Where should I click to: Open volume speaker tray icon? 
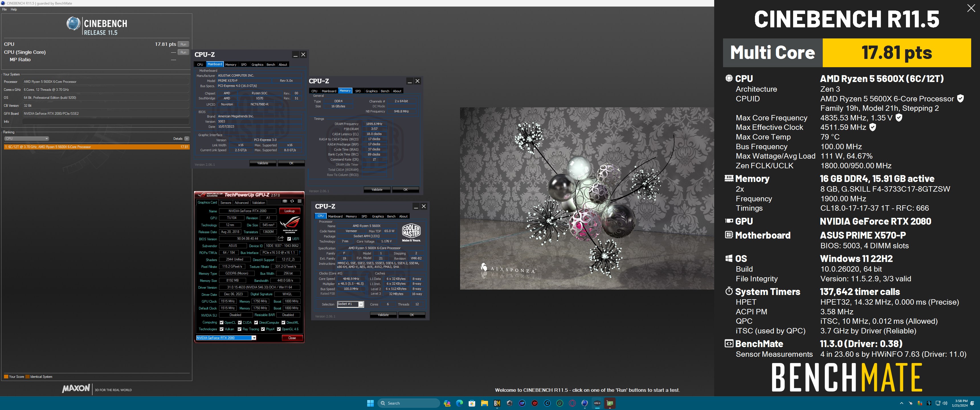(x=945, y=403)
